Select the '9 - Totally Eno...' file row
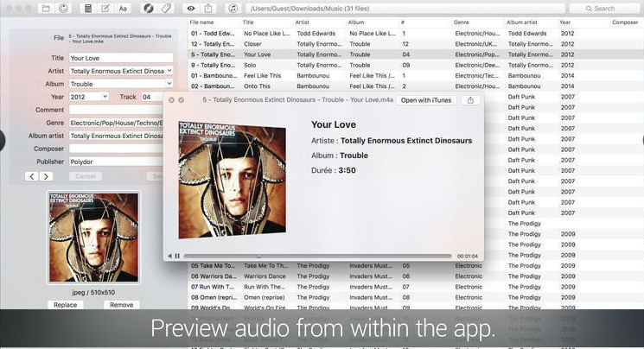 pos(416,65)
